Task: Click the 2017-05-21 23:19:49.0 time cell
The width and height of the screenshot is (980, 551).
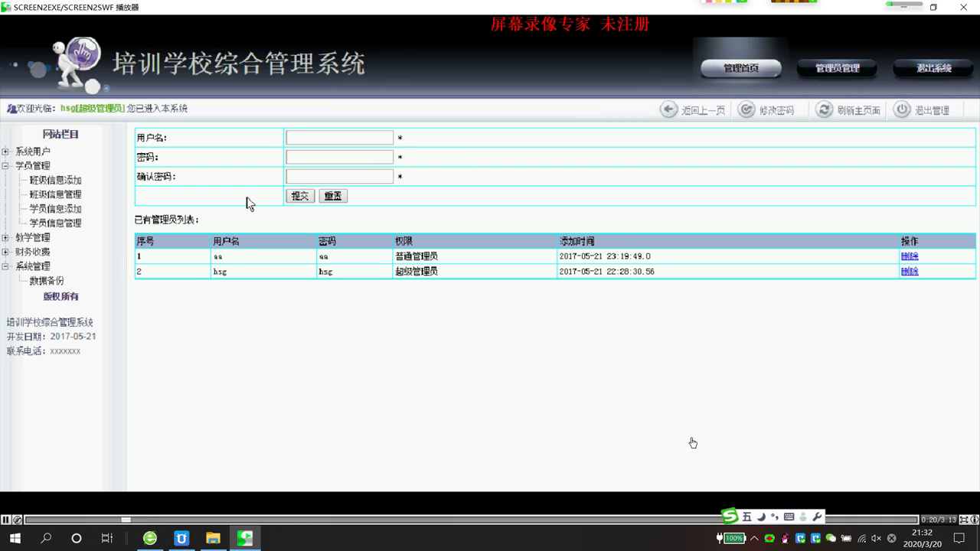Action: pyautogui.click(x=728, y=256)
